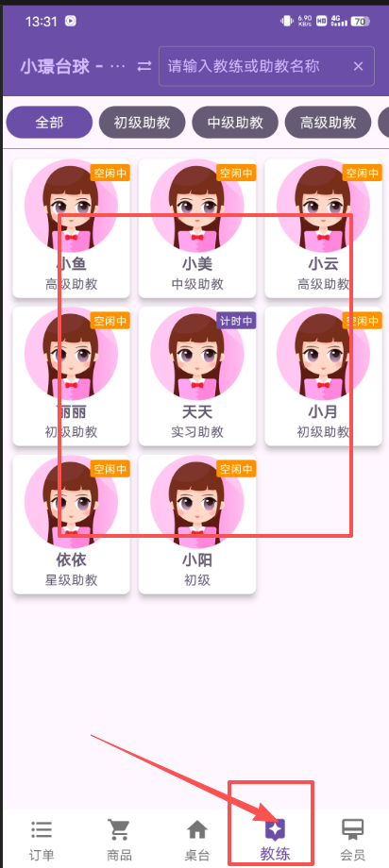Filter by 高级助教
Image resolution: width=389 pixels, height=868 pixels.
(328, 123)
